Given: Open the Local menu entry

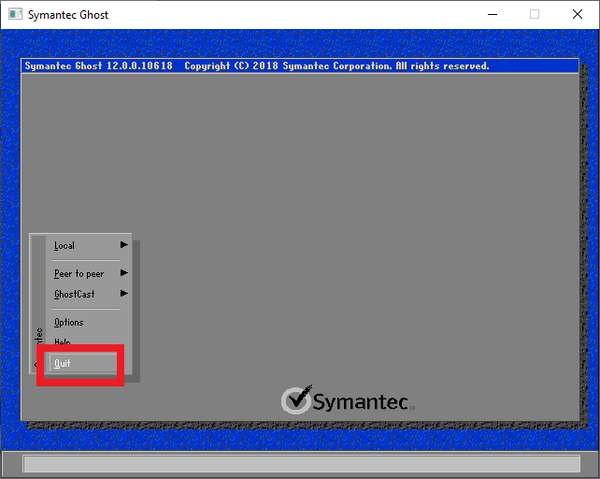Looking at the screenshot, I should click(x=64, y=245).
